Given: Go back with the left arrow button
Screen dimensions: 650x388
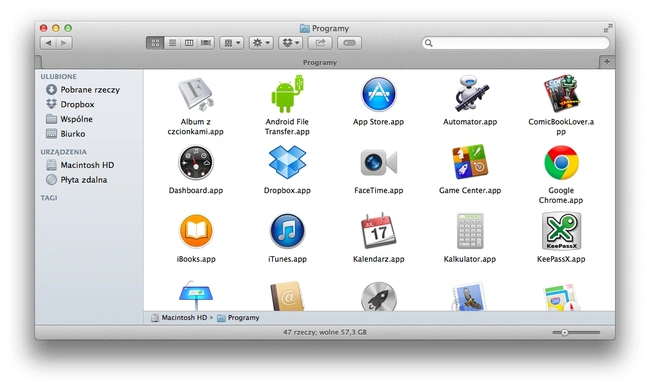Looking at the screenshot, I should 49,43.
